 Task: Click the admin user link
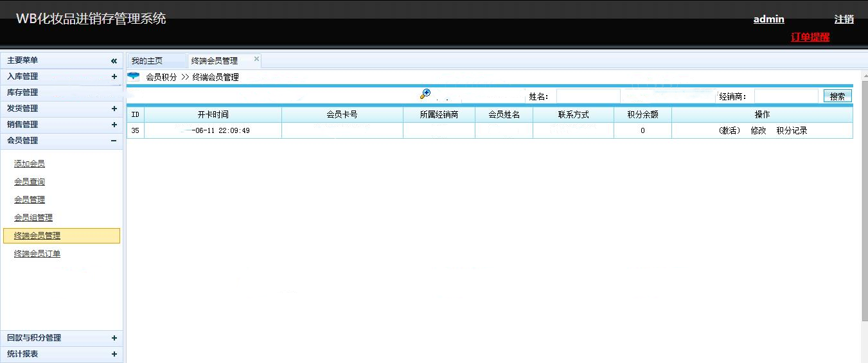pyautogui.click(x=769, y=19)
